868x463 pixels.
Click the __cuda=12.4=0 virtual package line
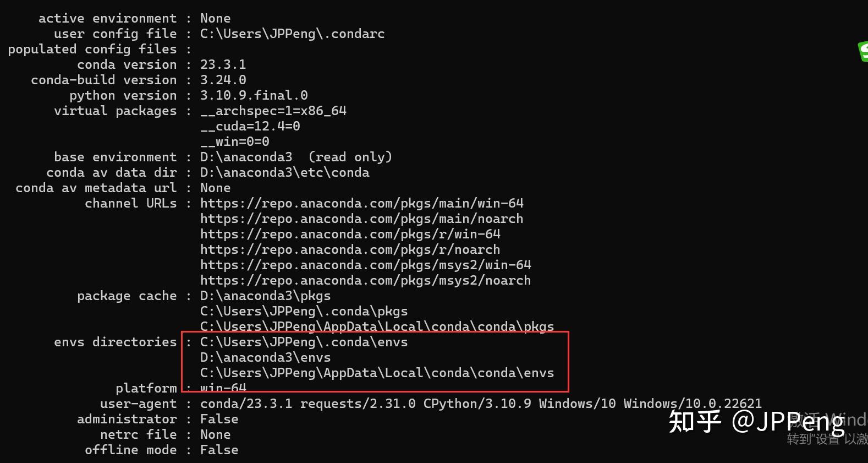(x=250, y=127)
